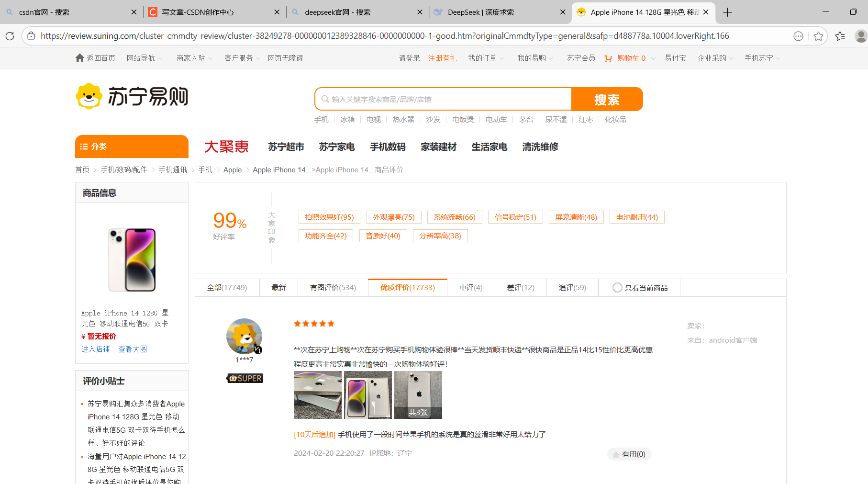Click the orange 搜索 button
The image size is (868, 484).
(607, 99)
